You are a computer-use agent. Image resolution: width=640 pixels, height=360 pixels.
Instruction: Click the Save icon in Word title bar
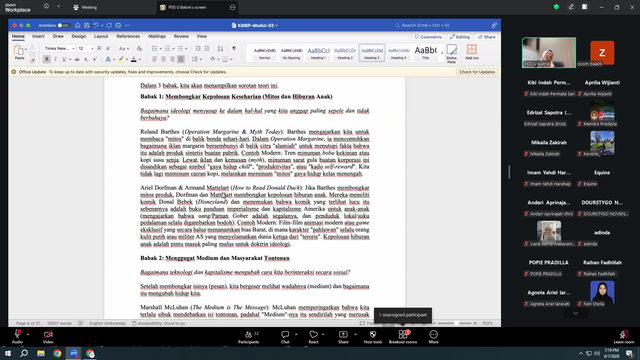tap(87, 25)
